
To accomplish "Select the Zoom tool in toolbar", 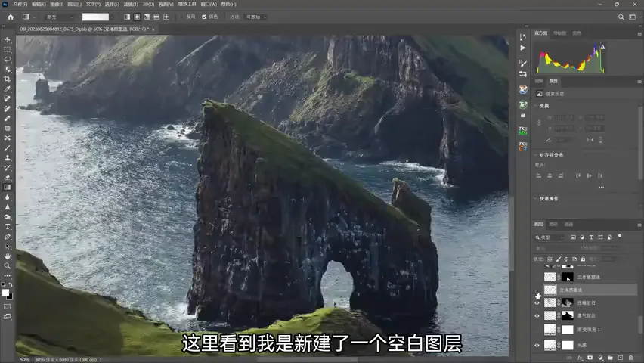I will pyautogui.click(x=8, y=266).
